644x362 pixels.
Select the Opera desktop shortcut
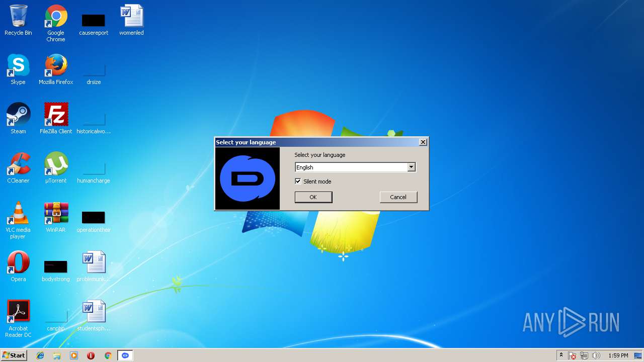pos(18,266)
